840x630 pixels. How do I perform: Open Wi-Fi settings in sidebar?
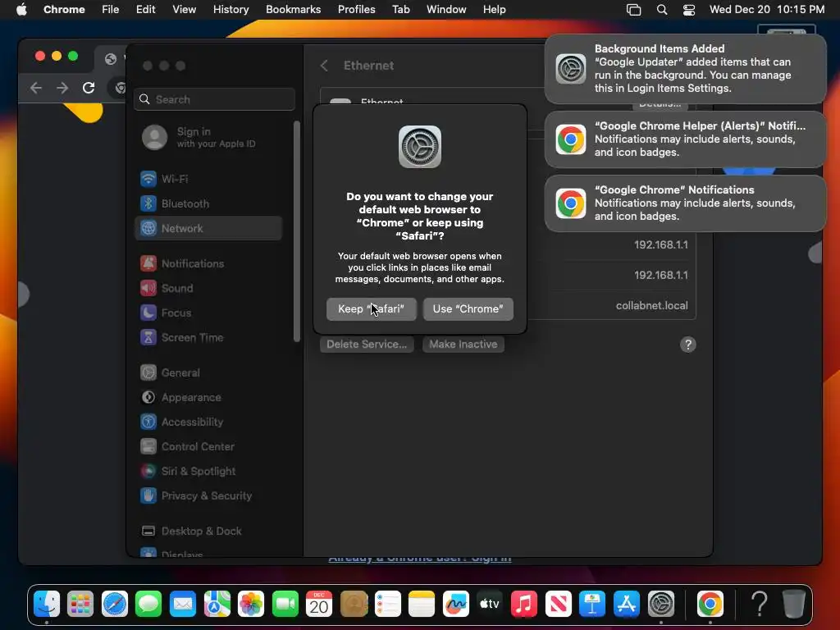[x=209, y=179]
